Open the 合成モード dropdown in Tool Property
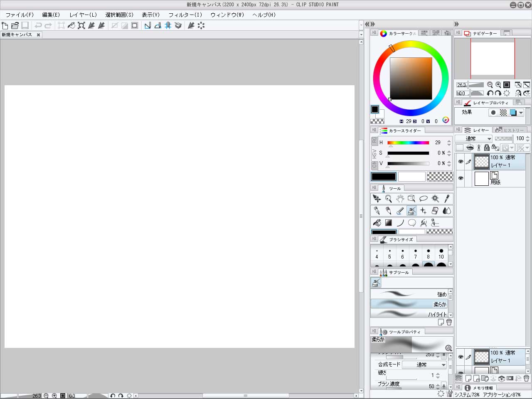 (x=424, y=365)
